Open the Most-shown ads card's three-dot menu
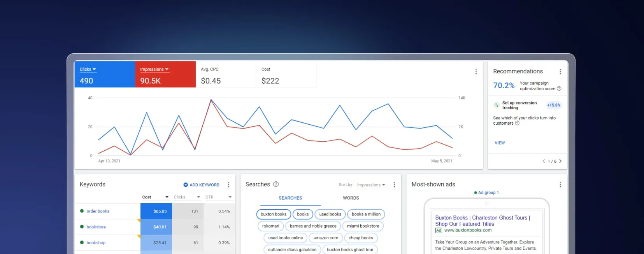This screenshot has width=644, height=254. (560, 185)
